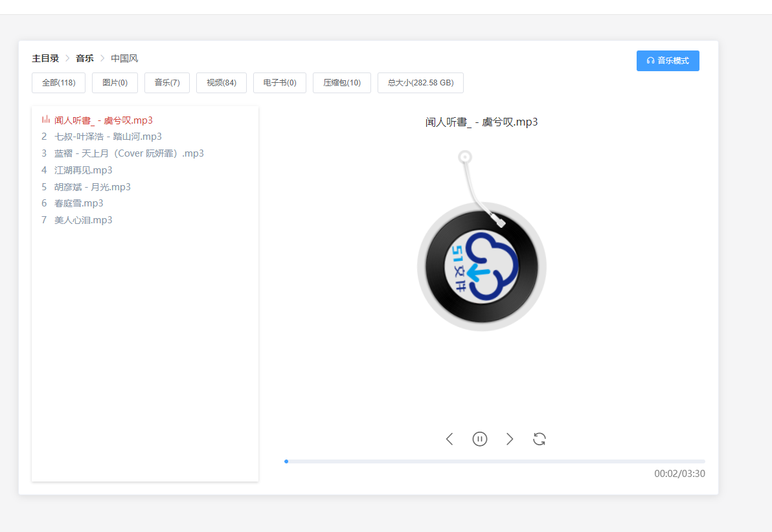Click the 音乐模式 button
Screen dimensions: 772x532
[x=668, y=61]
